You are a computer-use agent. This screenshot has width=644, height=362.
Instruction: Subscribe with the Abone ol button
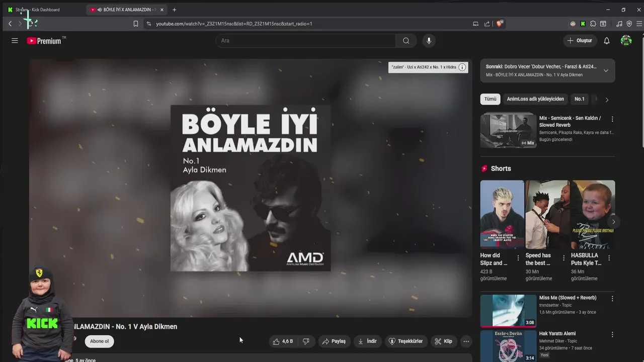click(99, 341)
